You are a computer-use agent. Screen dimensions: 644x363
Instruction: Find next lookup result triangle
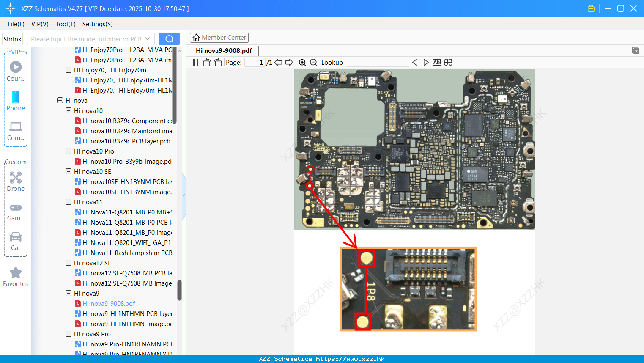click(x=426, y=63)
